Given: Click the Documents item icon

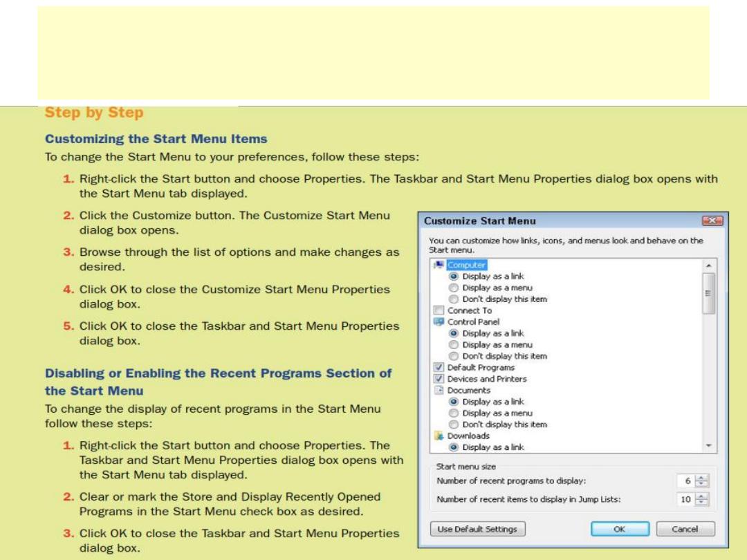Looking at the screenshot, I should pyautogui.click(x=439, y=391).
